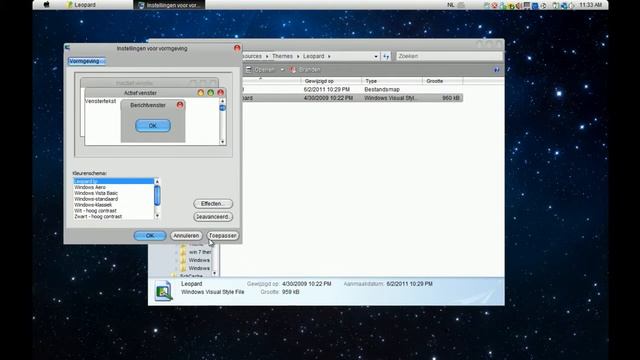640x360 pixels.
Task: Click the Annuleren button
Action: tap(186, 236)
